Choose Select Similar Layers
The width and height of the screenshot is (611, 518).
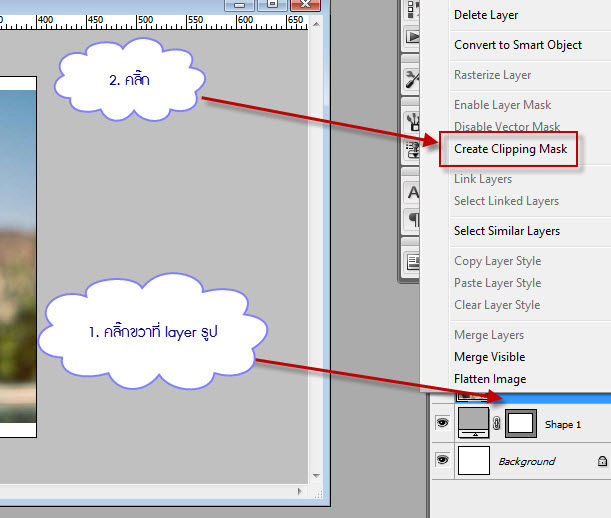[507, 231]
